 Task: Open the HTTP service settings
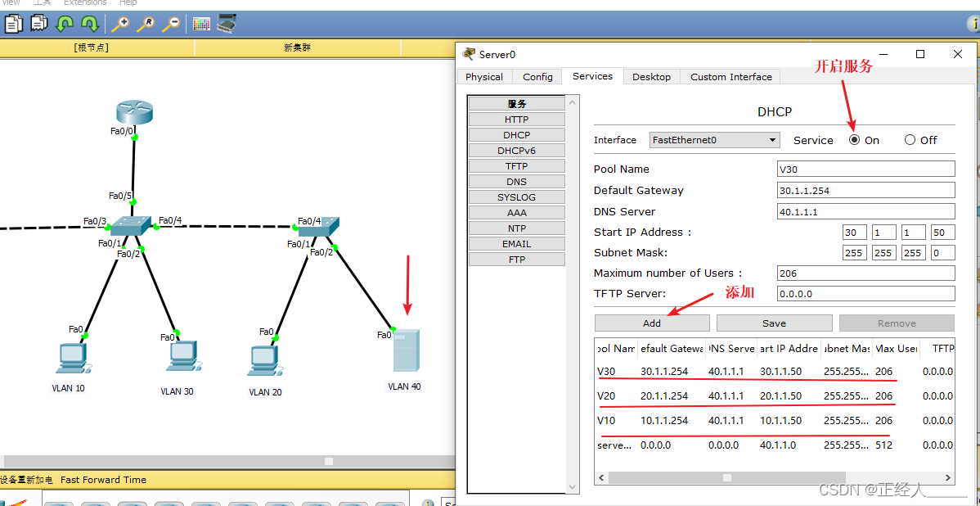coord(516,119)
